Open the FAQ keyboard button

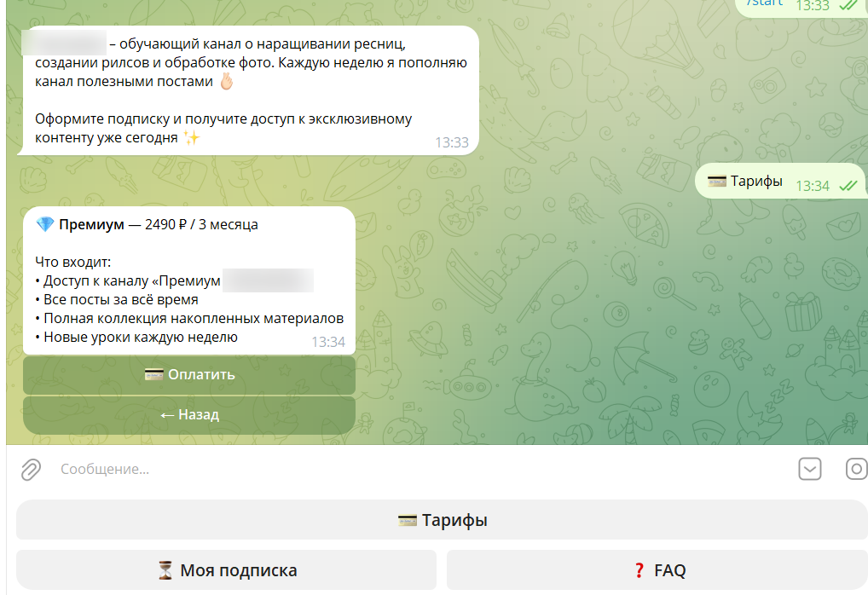[657, 570]
